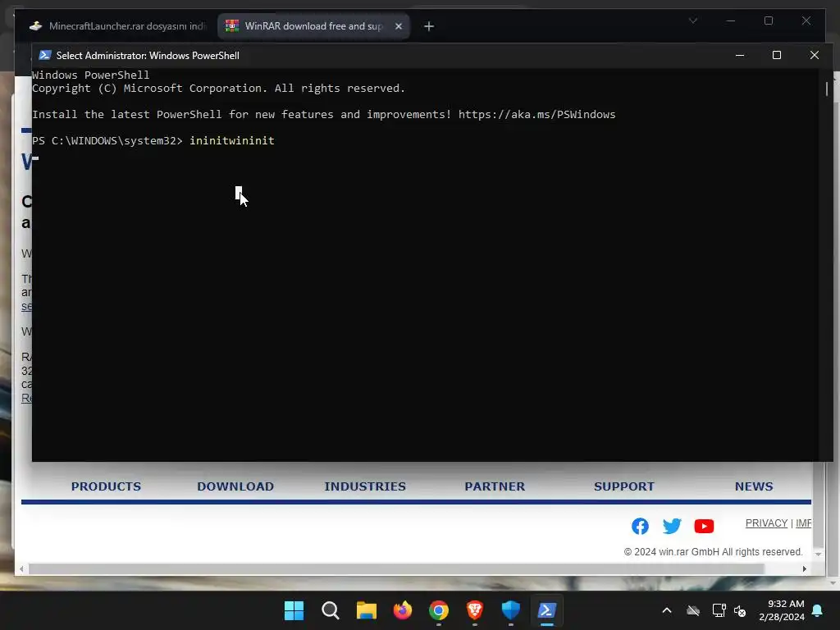The image size is (840, 630).
Task: Click typed command ininitwininit
Action: (232, 140)
